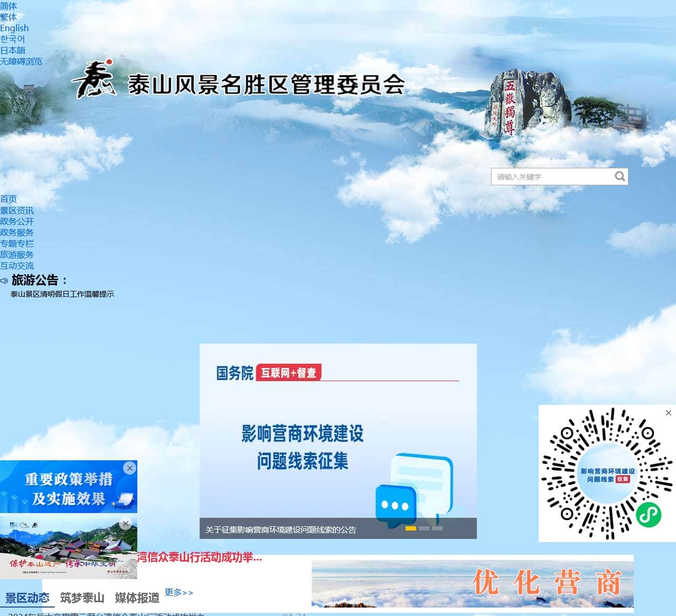Navigate to 首页
Image resolution: width=676 pixels, height=616 pixels.
coord(7,199)
